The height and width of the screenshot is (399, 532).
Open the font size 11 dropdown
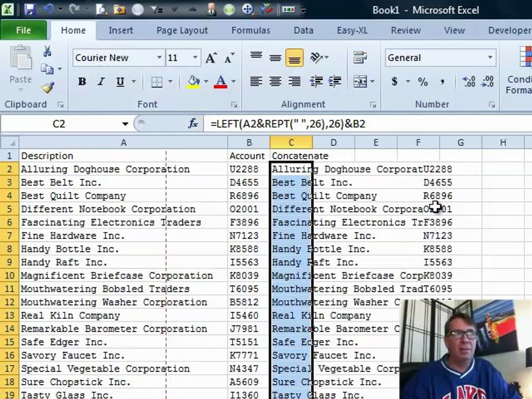point(195,57)
